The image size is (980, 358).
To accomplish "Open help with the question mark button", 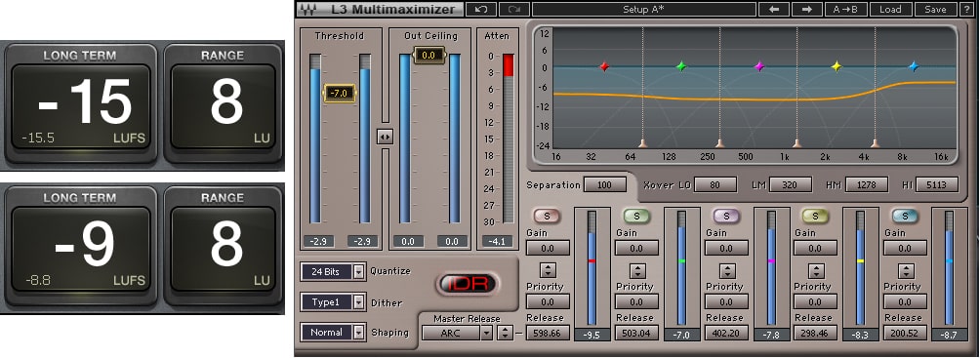I will [x=967, y=10].
